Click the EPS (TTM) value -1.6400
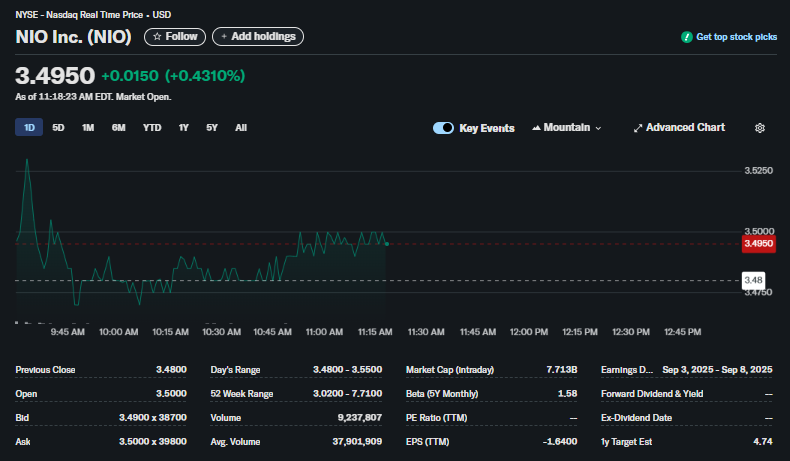Screen dimensions: 790x461 [560, 441]
